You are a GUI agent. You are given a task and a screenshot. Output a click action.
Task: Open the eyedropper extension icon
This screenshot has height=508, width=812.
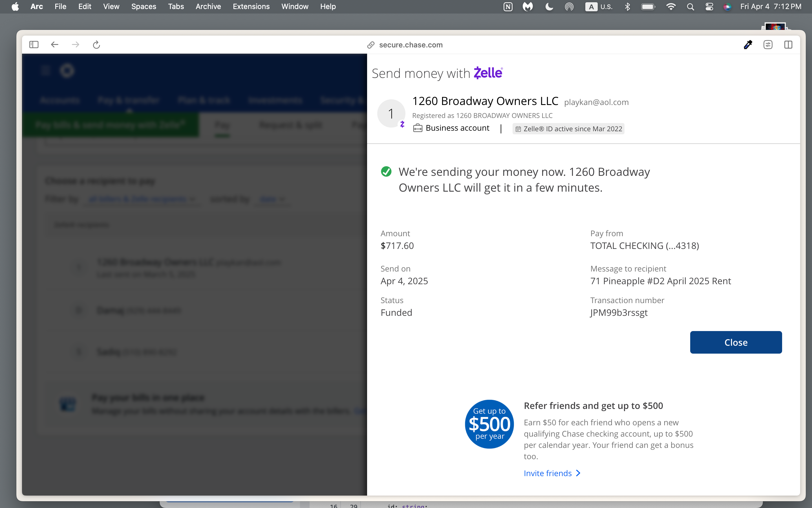pyautogui.click(x=748, y=45)
